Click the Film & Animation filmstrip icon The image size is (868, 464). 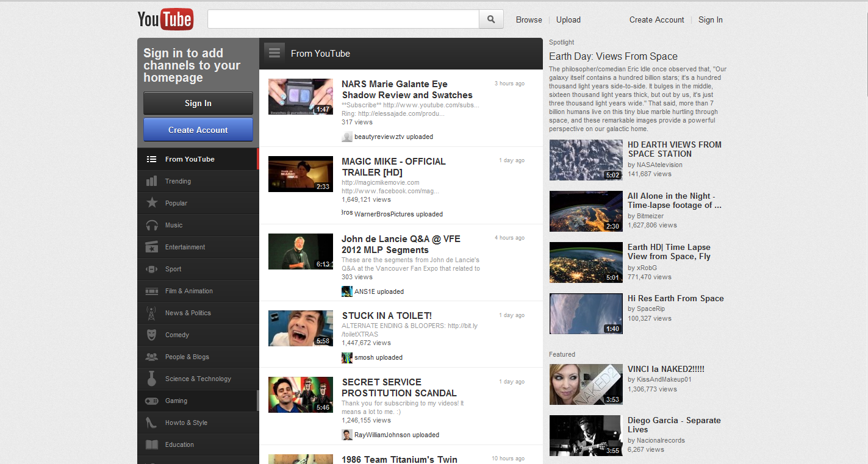tap(152, 291)
